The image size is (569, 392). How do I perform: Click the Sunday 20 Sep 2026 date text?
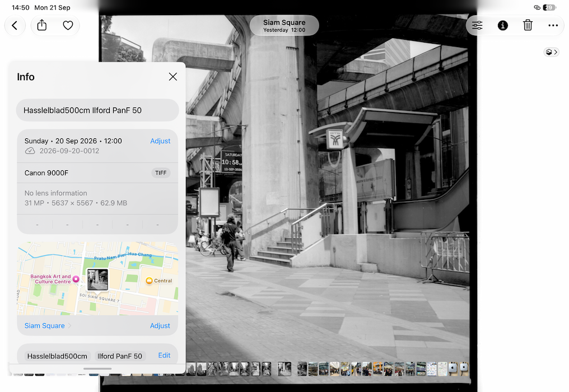point(73,141)
